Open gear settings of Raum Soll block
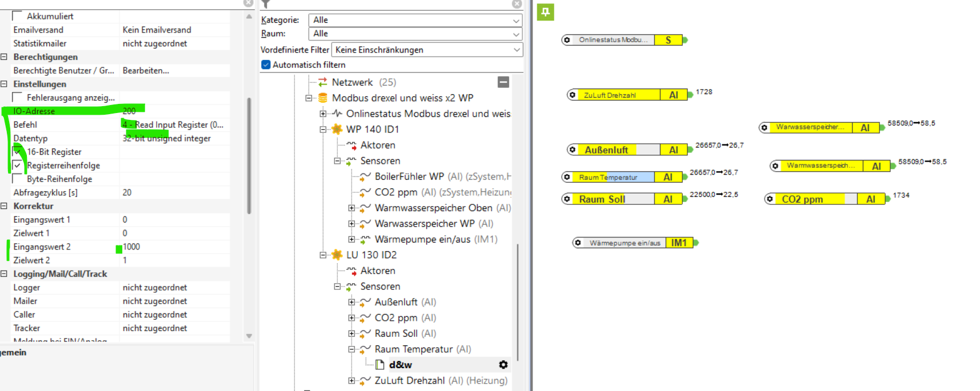The height and width of the screenshot is (391, 980). (567, 199)
